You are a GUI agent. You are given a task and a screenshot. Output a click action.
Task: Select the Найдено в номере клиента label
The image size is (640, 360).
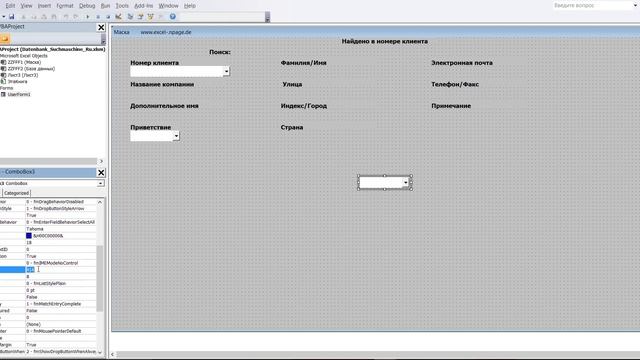384,41
